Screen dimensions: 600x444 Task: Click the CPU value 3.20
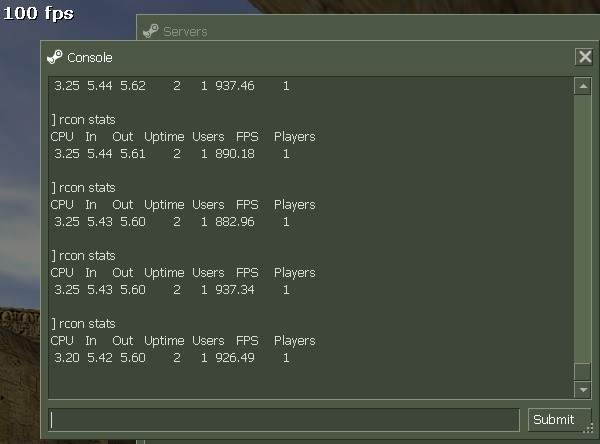pos(67,357)
